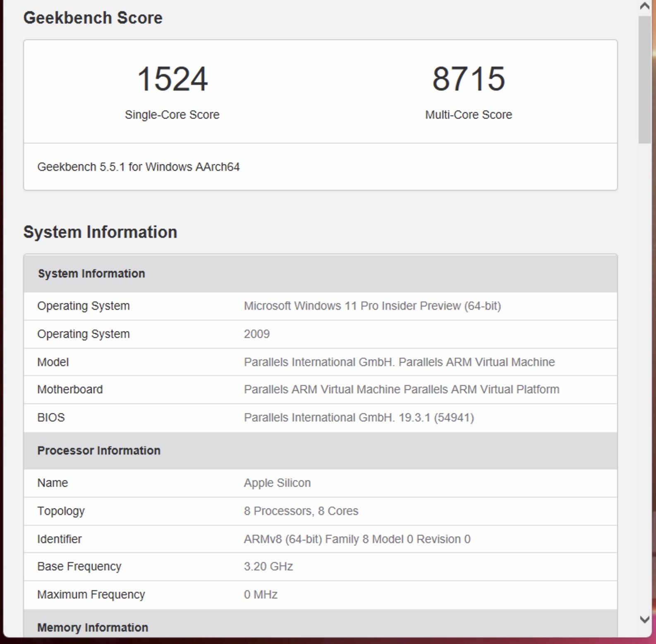656x644 pixels.
Task: Click Microsoft Windows 11 Pro Insider Preview value
Action: 372,306
